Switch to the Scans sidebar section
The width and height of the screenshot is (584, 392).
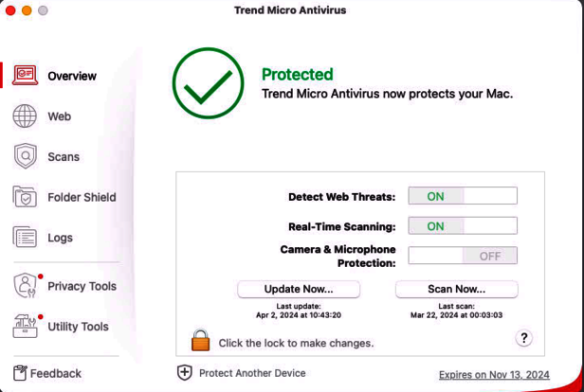tap(64, 156)
